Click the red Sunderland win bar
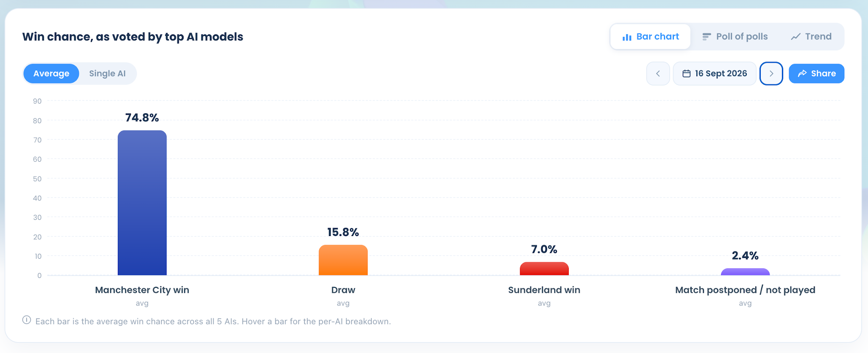Image resolution: width=868 pixels, height=353 pixels. pos(544,269)
